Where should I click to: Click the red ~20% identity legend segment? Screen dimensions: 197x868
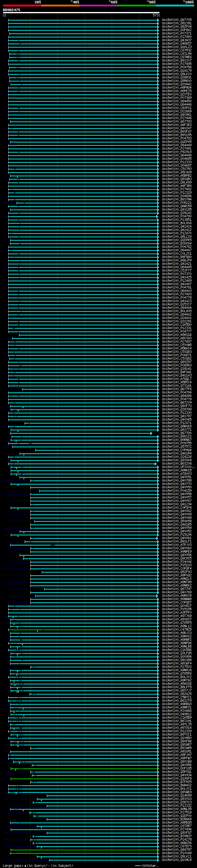[22, 6]
